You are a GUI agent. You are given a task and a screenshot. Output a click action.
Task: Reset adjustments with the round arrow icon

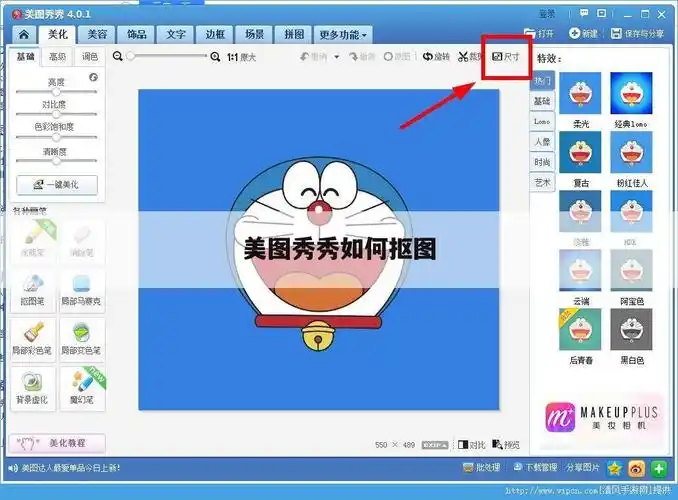coord(93,77)
